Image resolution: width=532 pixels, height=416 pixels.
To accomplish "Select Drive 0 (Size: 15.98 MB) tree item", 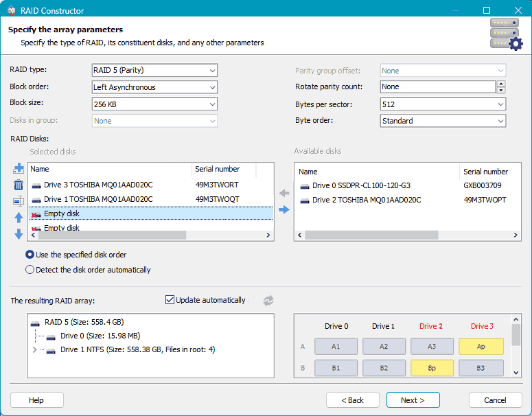I will (100, 336).
